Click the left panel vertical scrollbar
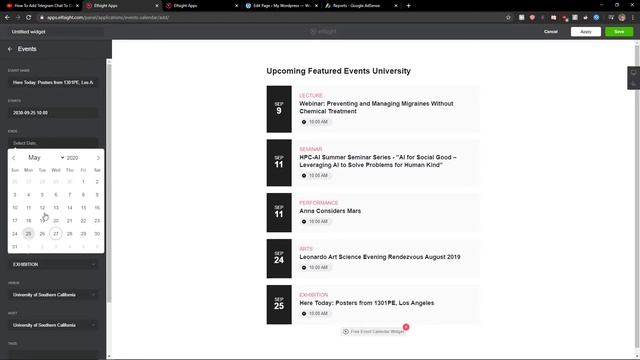 (109, 184)
